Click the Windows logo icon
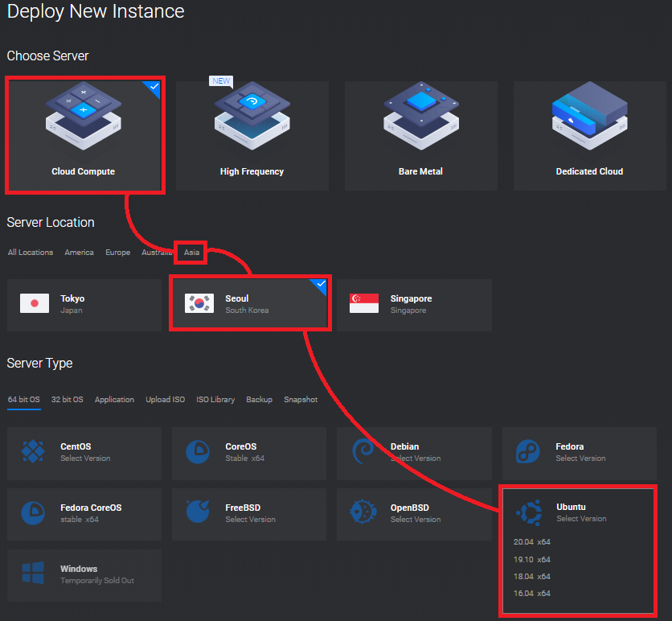The width and height of the screenshot is (672, 621). (33, 573)
